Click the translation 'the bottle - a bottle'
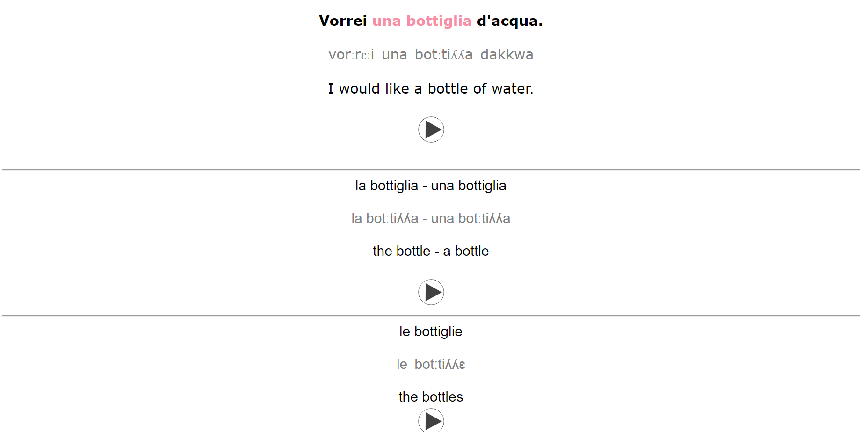The image size is (868, 432). click(x=431, y=251)
